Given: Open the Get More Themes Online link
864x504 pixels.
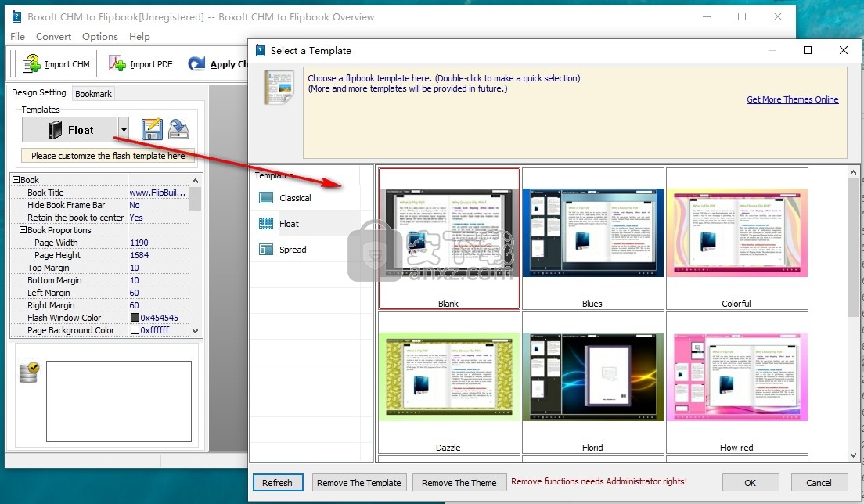Looking at the screenshot, I should pyautogui.click(x=792, y=99).
